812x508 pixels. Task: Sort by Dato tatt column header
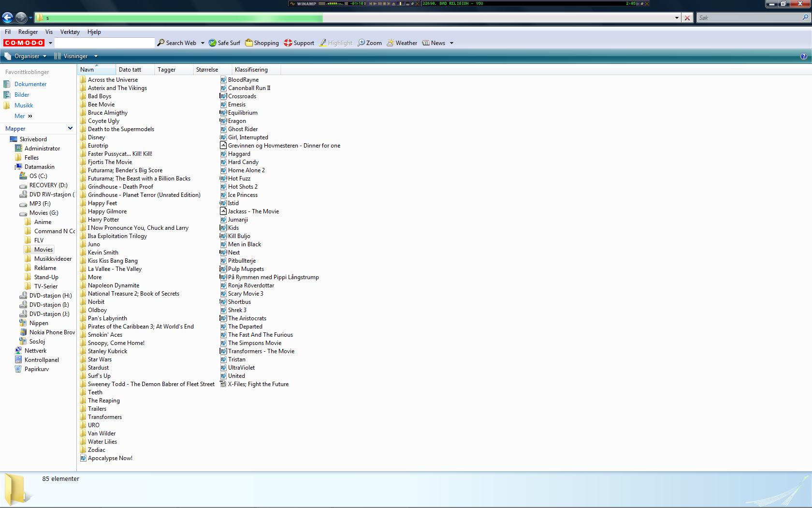[135, 70]
